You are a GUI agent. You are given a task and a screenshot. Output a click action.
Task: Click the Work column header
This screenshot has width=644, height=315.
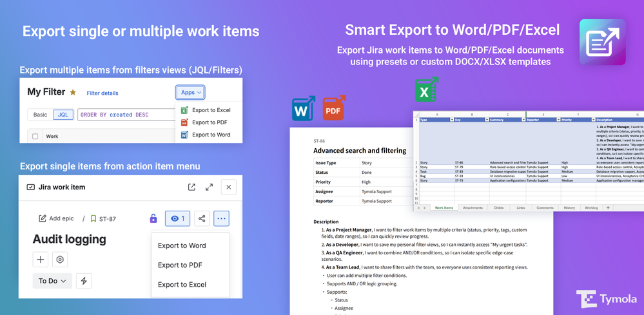coord(52,136)
